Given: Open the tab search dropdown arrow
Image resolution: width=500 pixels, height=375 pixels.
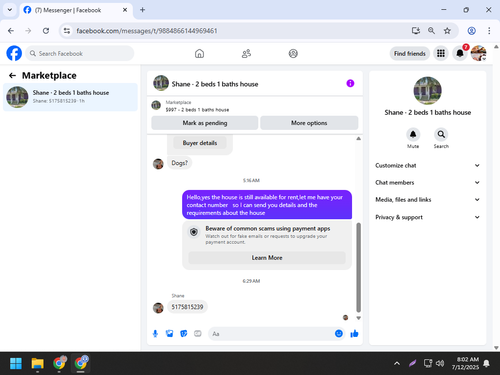Looking at the screenshot, I should tap(10, 10).
